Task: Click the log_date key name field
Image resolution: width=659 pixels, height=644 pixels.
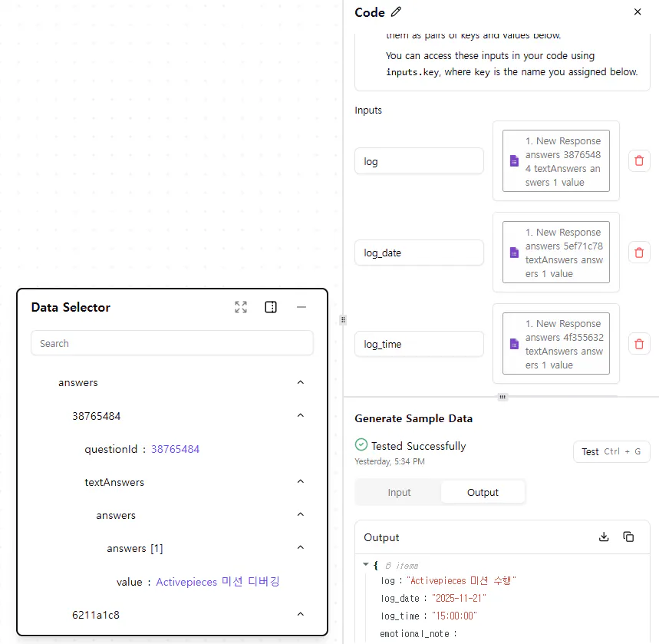Action: [419, 253]
